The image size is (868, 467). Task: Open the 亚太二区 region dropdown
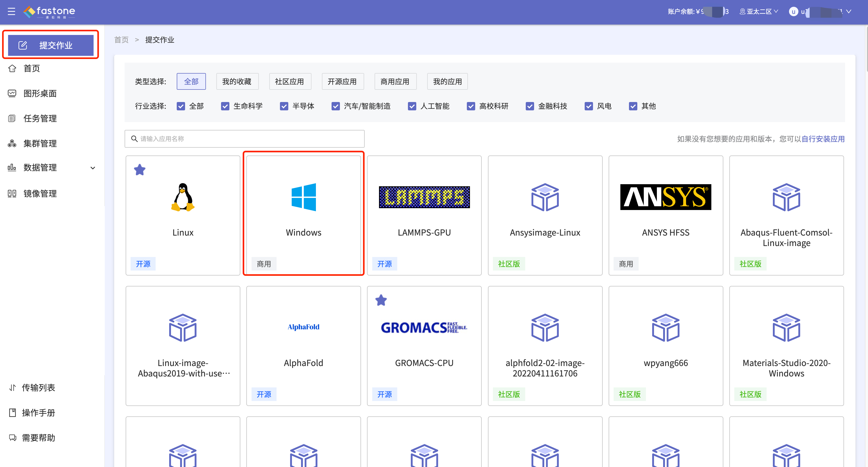(x=759, y=12)
